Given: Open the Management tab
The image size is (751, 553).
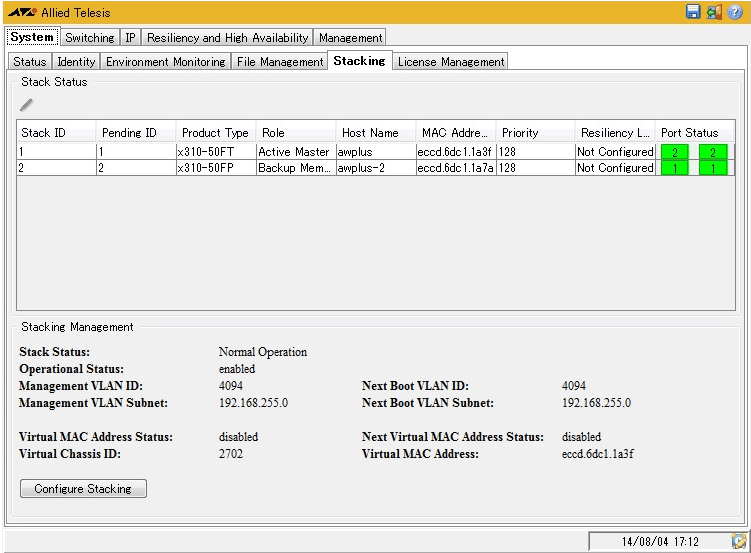Looking at the screenshot, I should [350, 38].
